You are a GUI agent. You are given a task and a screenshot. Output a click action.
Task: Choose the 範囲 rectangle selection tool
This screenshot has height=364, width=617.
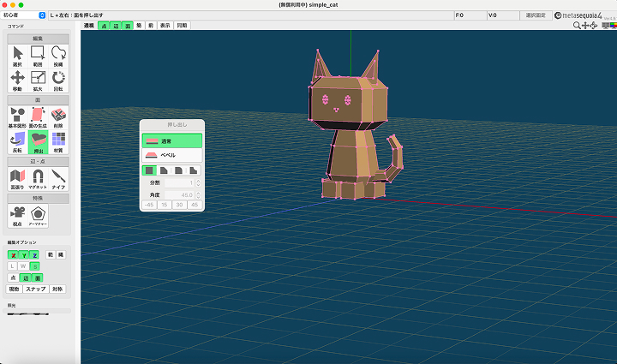(x=38, y=57)
